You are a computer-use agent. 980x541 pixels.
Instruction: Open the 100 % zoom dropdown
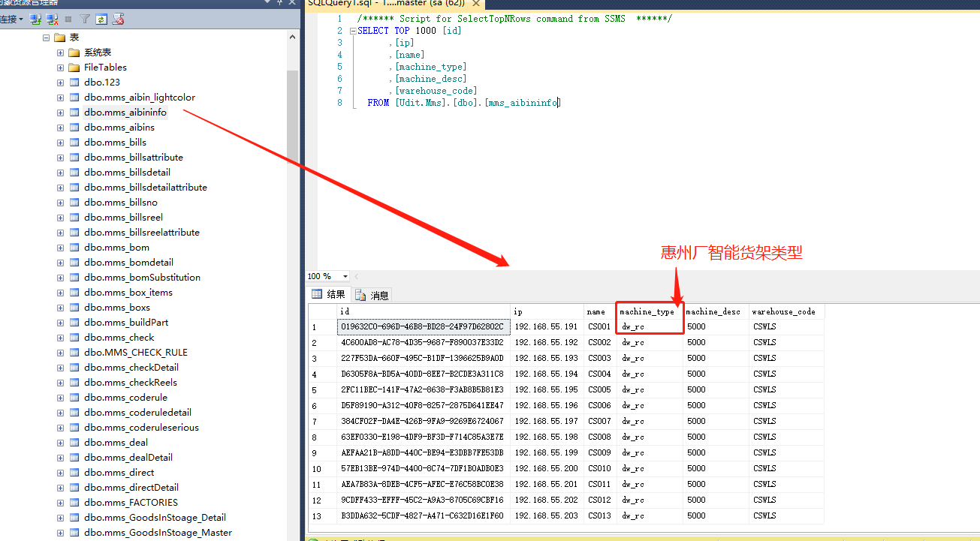point(345,277)
